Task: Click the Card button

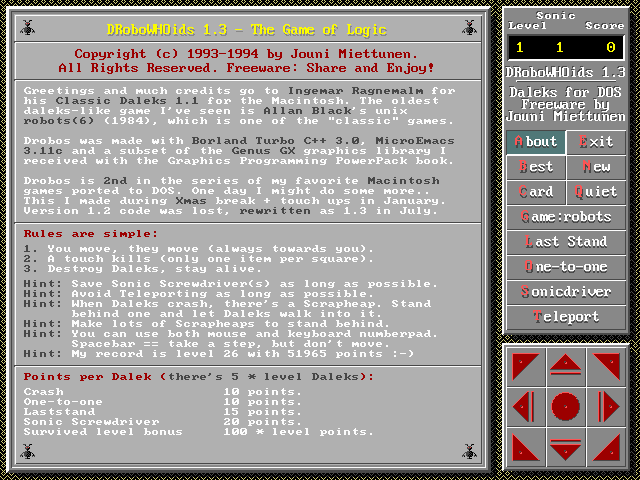Action: [536, 192]
